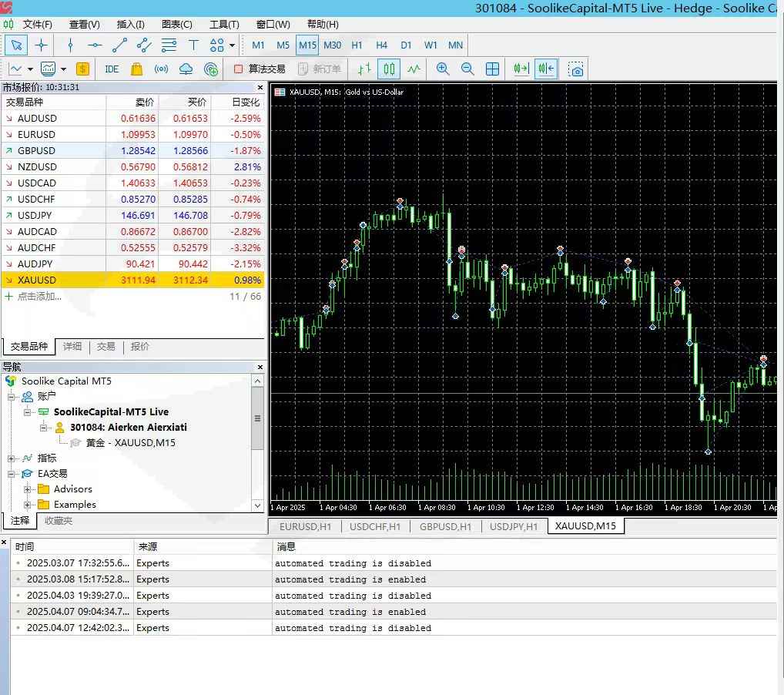Open the 图表(C) menu
784x695 pixels.
[x=177, y=24]
